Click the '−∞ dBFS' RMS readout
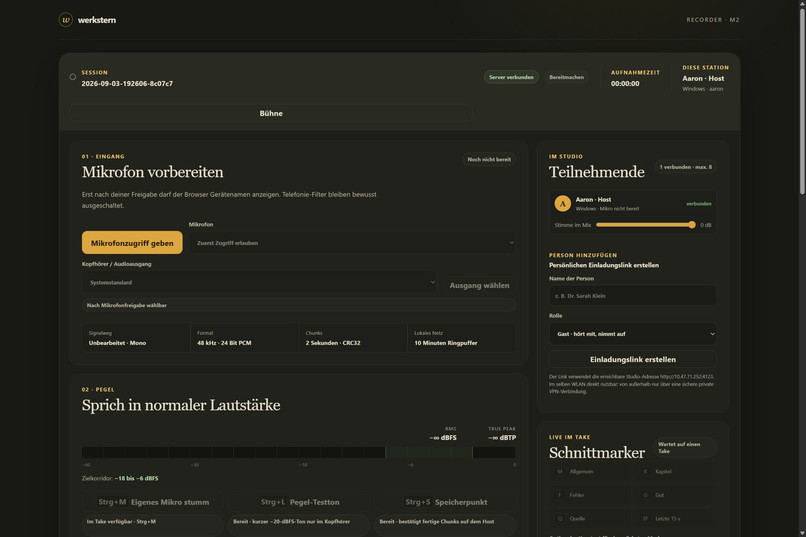This screenshot has width=806, height=537. 443,438
